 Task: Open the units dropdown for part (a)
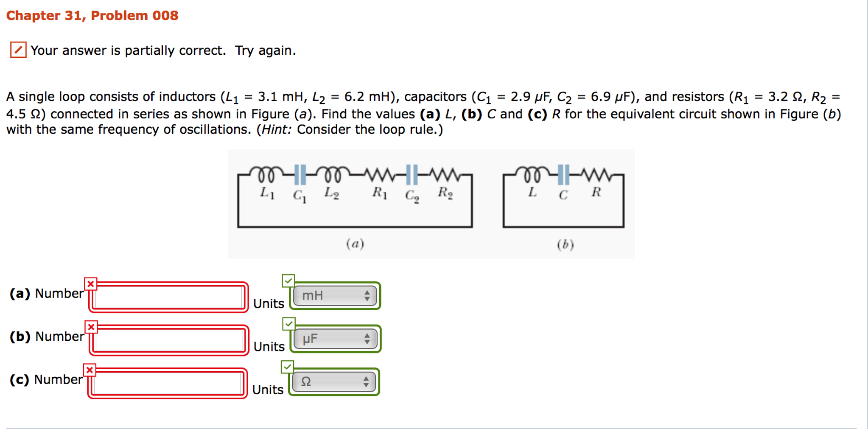point(335,295)
